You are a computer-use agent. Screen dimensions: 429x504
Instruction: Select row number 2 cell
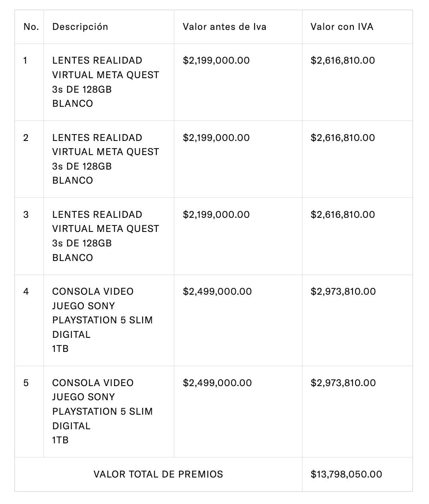click(x=26, y=138)
